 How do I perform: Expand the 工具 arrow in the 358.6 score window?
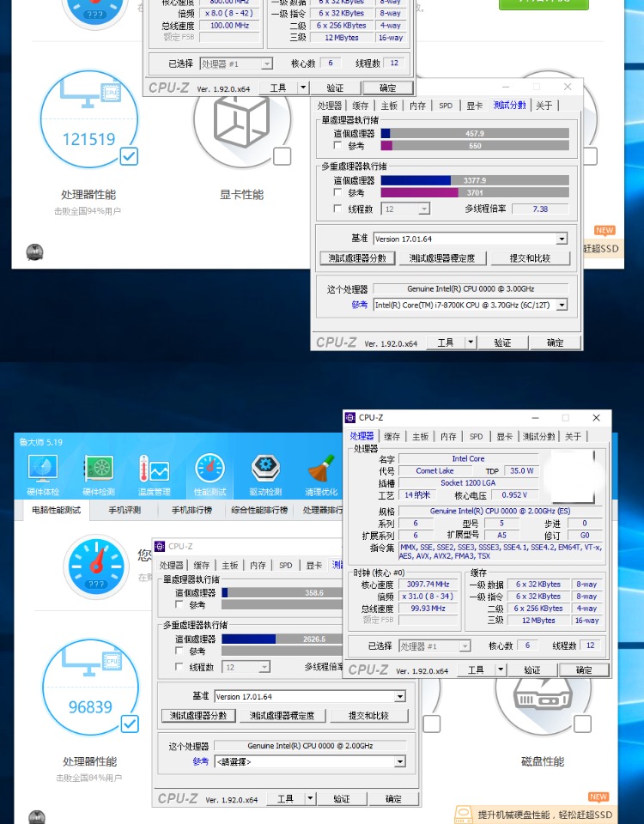coord(310,799)
